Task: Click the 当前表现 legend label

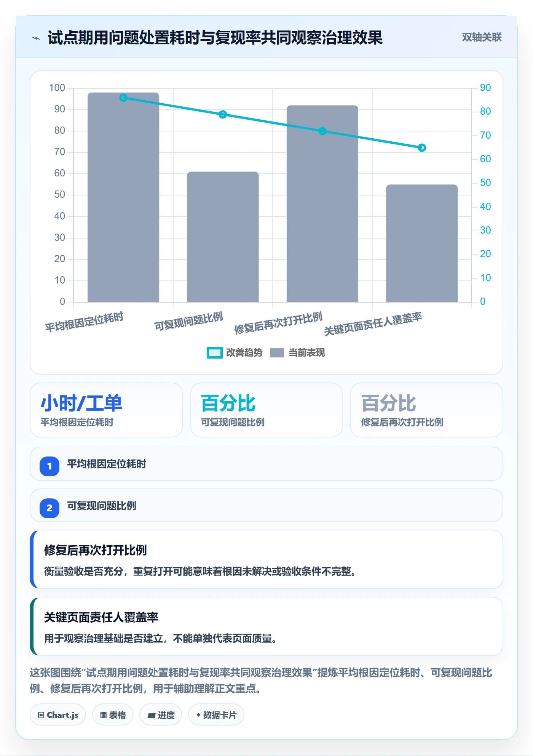Action: pos(306,353)
